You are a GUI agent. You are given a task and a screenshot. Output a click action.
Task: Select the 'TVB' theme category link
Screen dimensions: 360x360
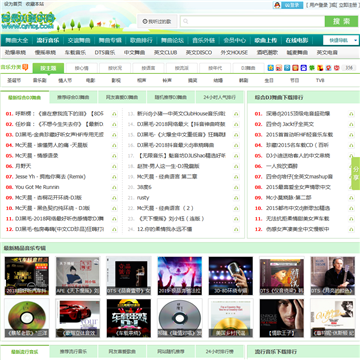point(320,80)
